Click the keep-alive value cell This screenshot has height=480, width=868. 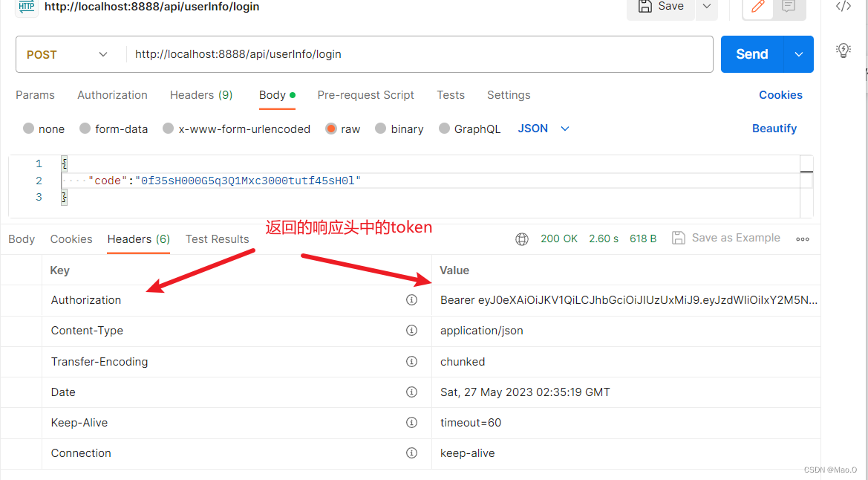(x=625, y=453)
